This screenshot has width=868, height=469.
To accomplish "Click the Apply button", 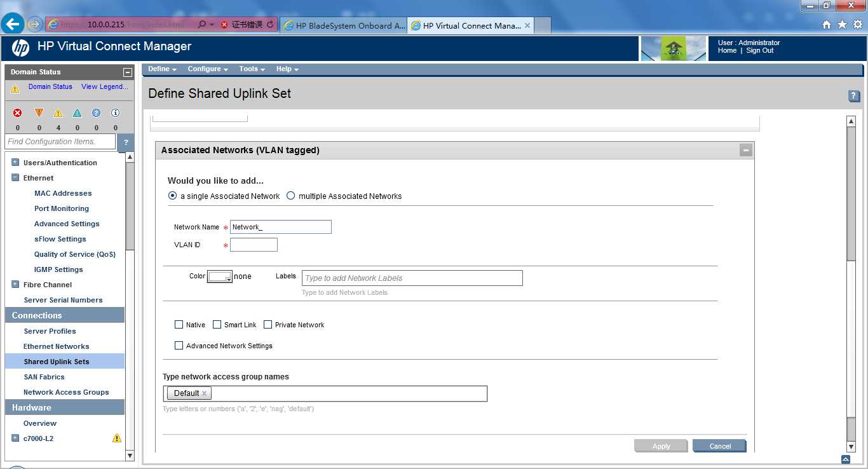I will click(x=661, y=446).
